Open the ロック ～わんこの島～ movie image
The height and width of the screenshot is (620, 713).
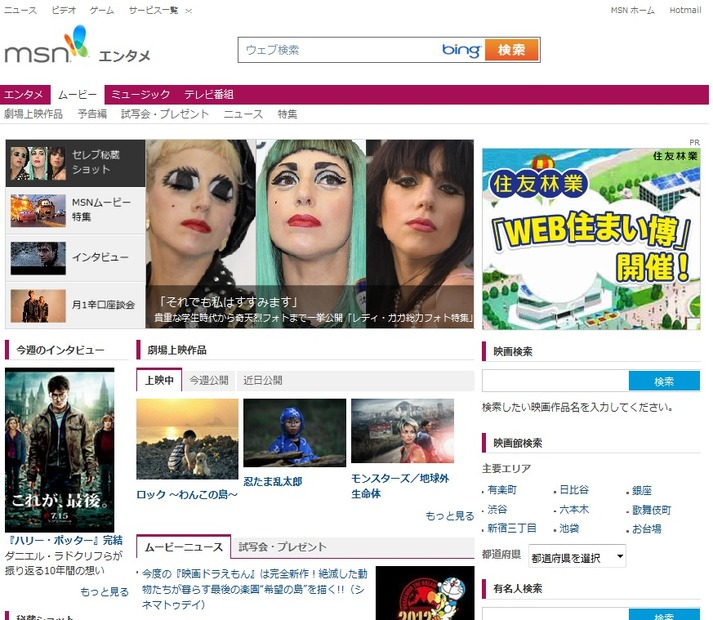tap(187, 439)
